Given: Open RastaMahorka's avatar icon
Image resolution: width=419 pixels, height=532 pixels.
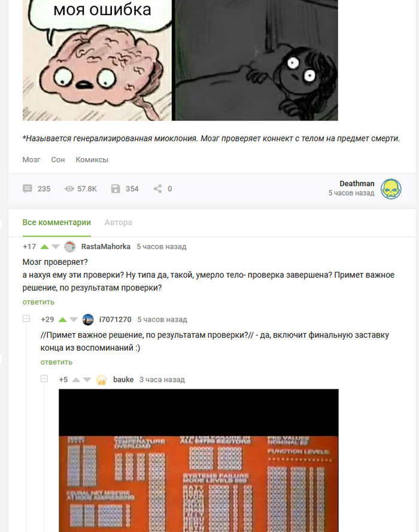Looking at the screenshot, I should pyautogui.click(x=70, y=247).
